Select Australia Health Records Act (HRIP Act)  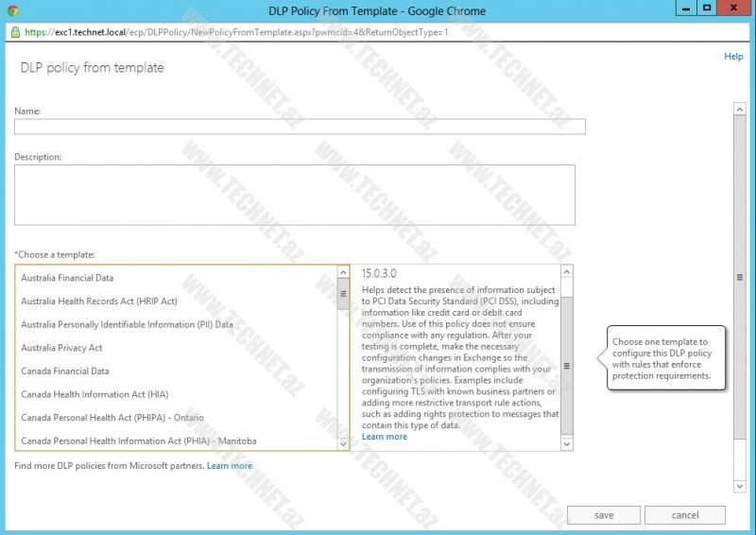pos(99,302)
